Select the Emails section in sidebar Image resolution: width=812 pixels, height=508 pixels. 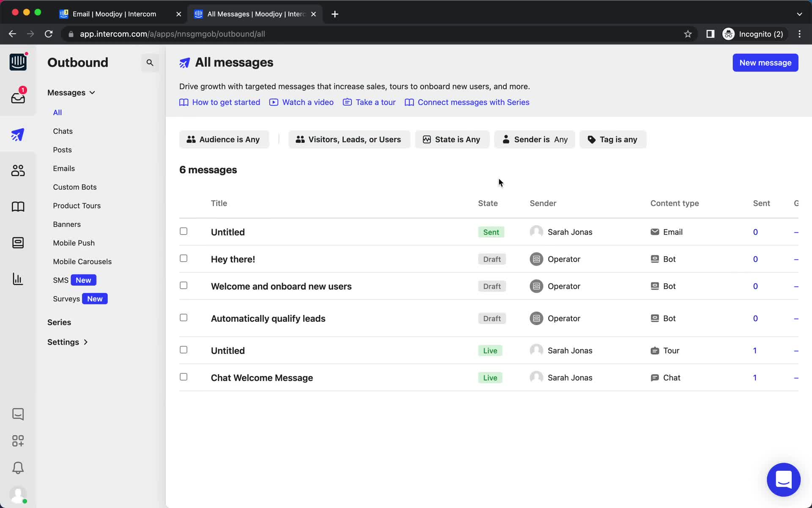tap(64, 168)
